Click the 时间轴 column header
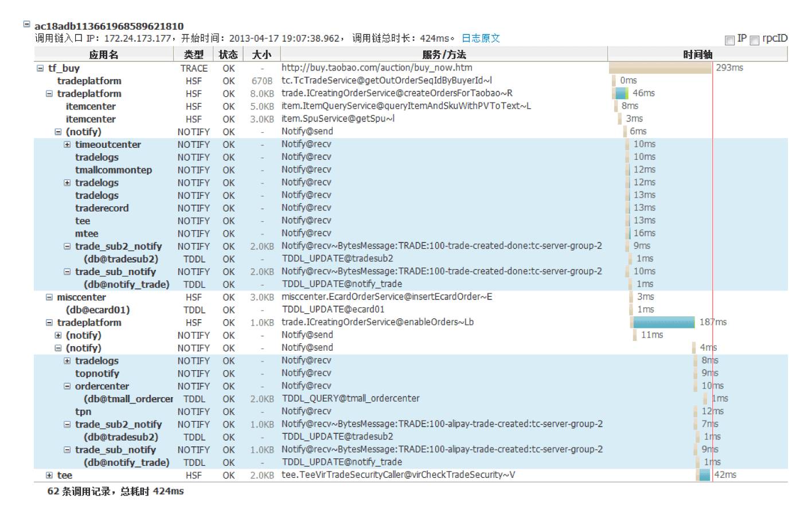The width and height of the screenshot is (812, 518). 698,54
